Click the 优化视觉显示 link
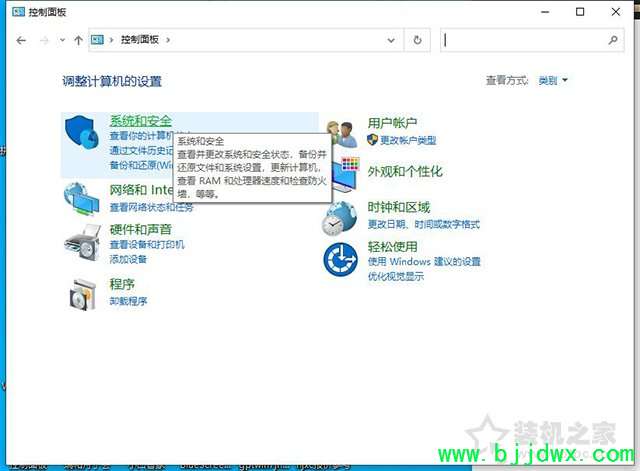 [x=396, y=277]
